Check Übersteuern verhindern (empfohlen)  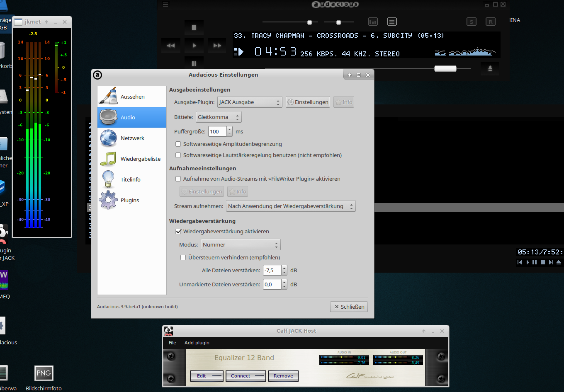tap(183, 258)
